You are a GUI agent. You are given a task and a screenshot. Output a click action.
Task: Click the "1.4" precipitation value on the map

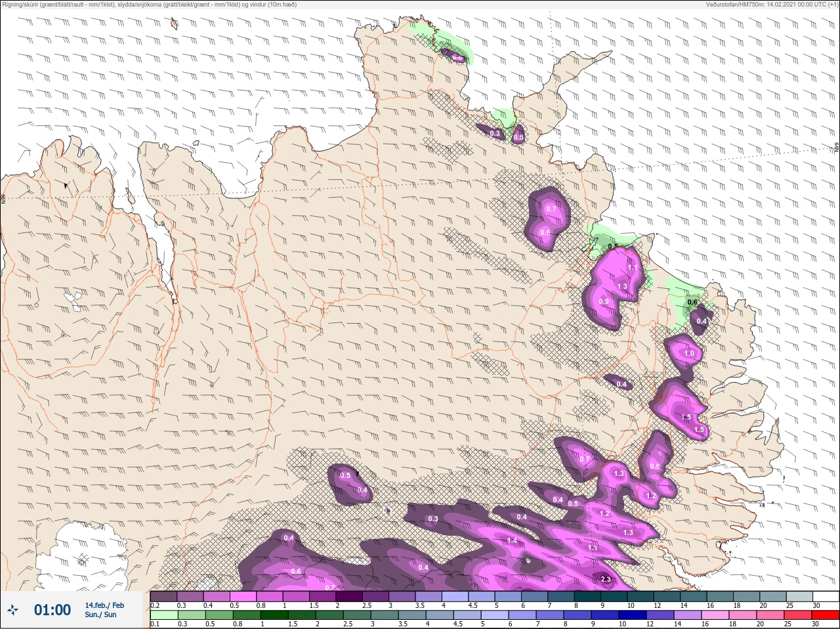512,540
